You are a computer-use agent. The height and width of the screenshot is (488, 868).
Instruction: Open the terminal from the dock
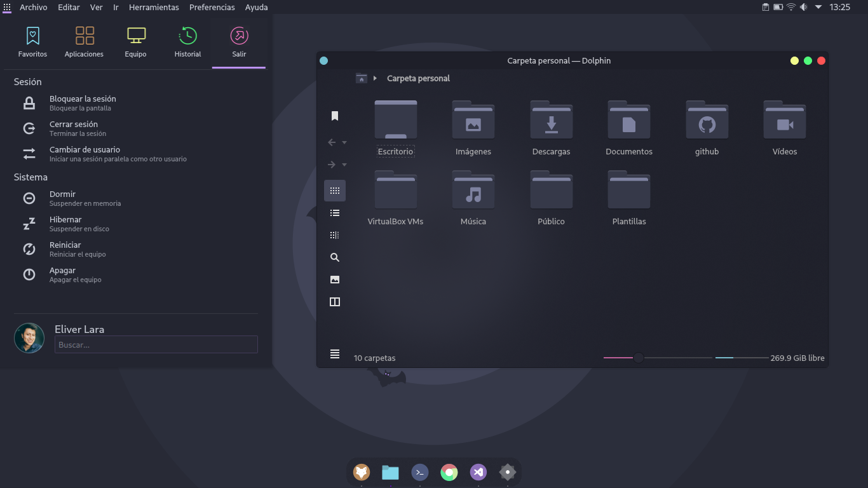(419, 472)
